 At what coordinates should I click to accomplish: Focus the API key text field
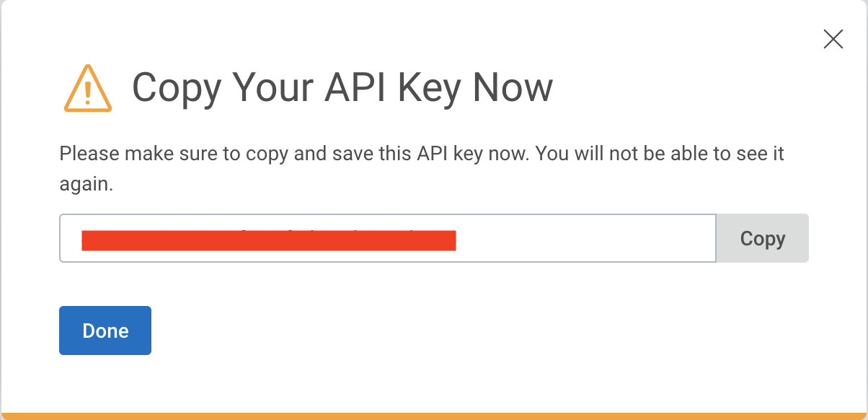[x=388, y=238]
